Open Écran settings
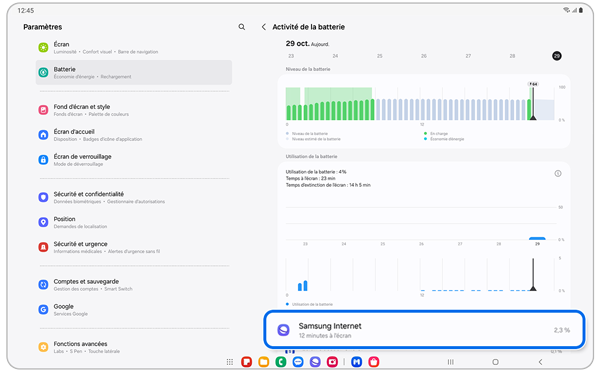 [x=134, y=47]
